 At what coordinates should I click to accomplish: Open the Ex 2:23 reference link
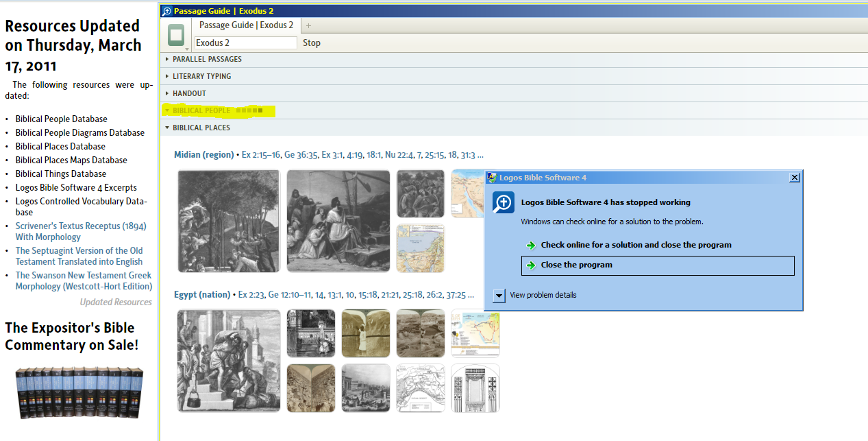(x=251, y=295)
